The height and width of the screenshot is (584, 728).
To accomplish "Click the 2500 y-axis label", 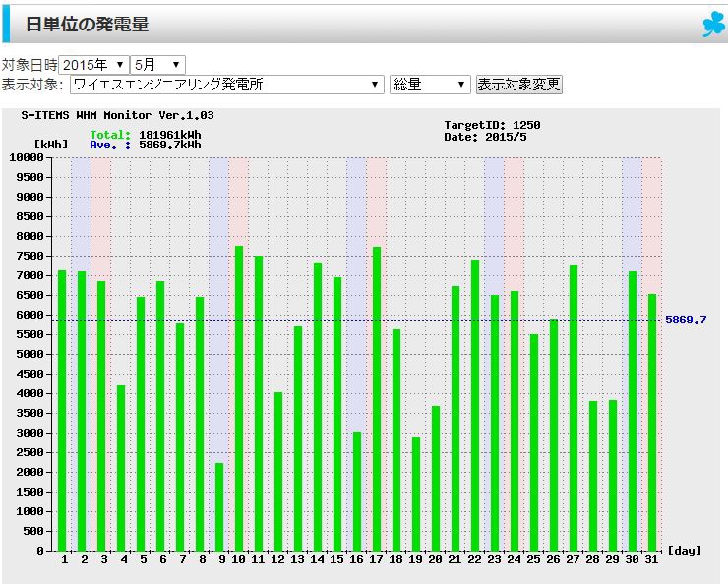I will point(30,452).
